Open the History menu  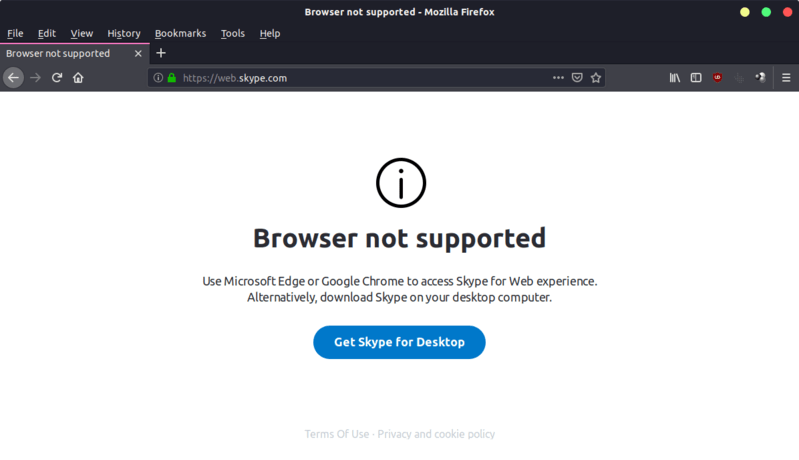click(124, 34)
